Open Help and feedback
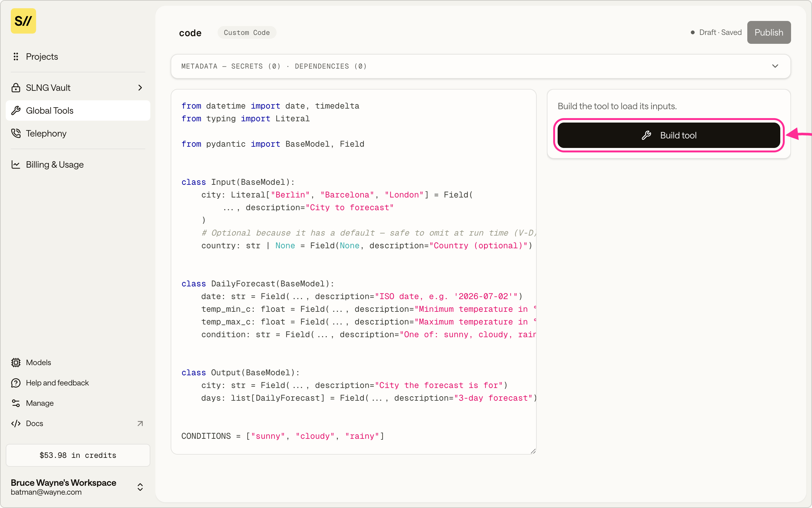Viewport: 812px width, 508px height. tap(78, 383)
